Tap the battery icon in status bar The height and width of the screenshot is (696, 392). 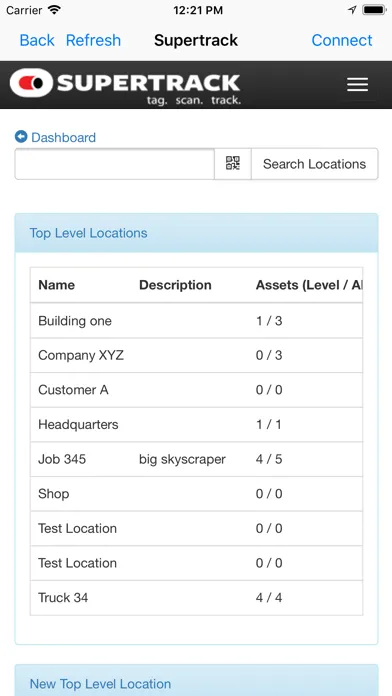374,10
